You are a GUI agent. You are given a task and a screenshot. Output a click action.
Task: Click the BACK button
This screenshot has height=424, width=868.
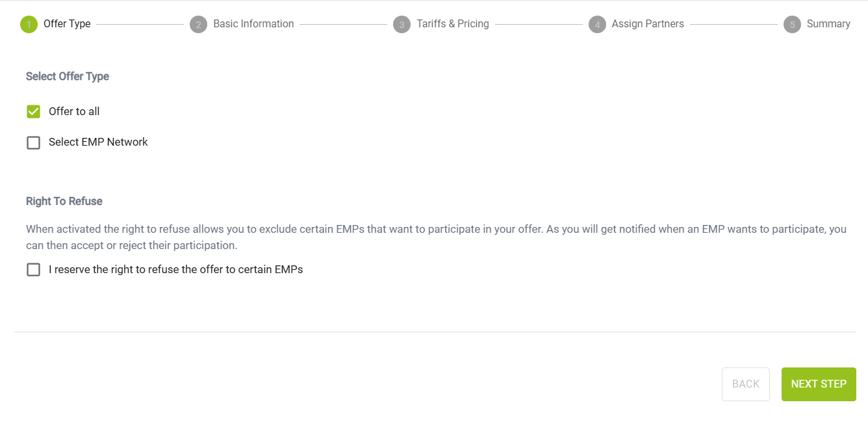(x=746, y=384)
